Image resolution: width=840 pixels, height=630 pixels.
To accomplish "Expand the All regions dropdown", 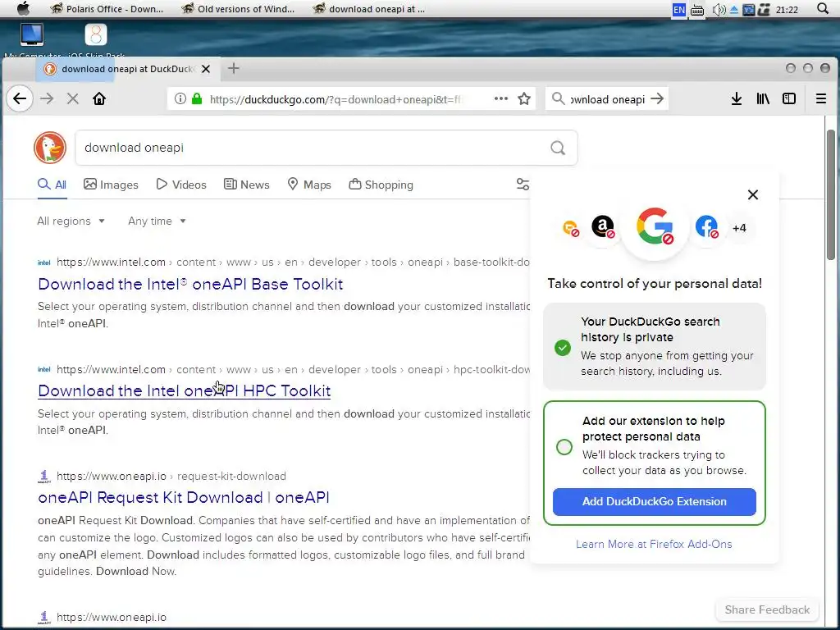I will (x=71, y=221).
